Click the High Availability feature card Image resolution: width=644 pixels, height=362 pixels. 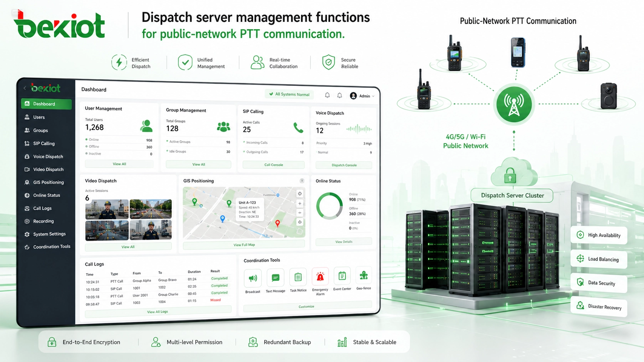coord(599,235)
